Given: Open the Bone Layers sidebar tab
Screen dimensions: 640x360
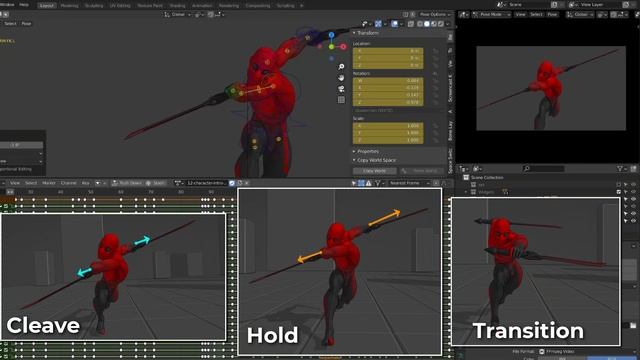Looking at the screenshot, I should point(450,131).
